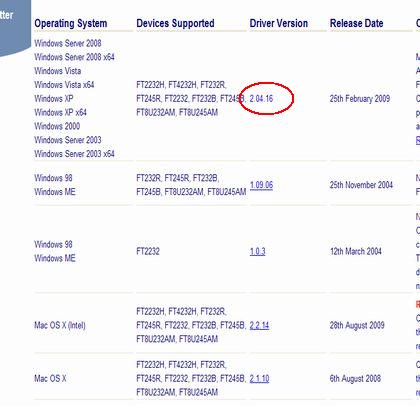Open the 2.1.10 Mac driver link
Image resolution: width=420 pixels, height=406 pixels.
point(259,379)
